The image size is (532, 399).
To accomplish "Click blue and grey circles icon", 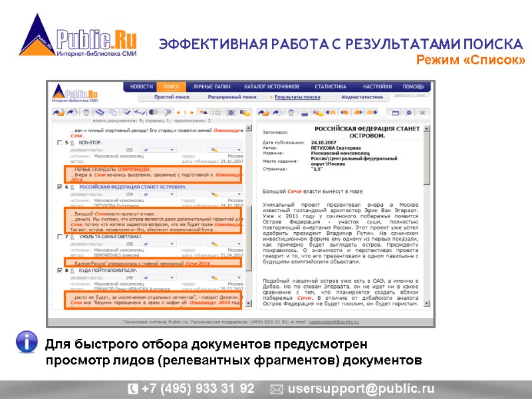I will pos(154,112).
